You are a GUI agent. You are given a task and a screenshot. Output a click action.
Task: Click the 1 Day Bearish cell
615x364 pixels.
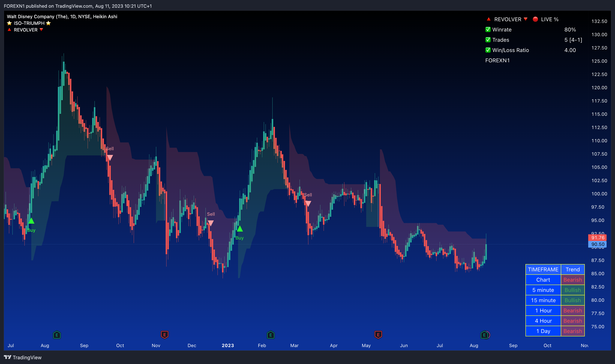click(x=573, y=331)
